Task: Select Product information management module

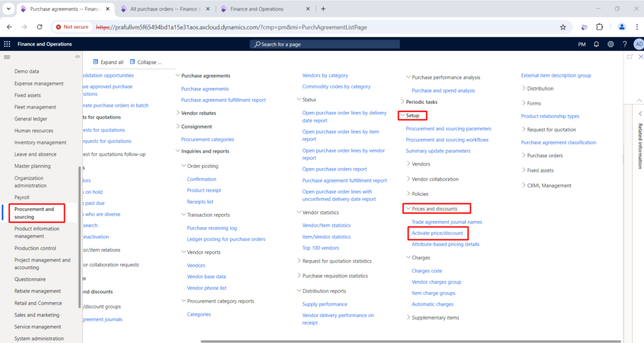Action: coord(36,232)
